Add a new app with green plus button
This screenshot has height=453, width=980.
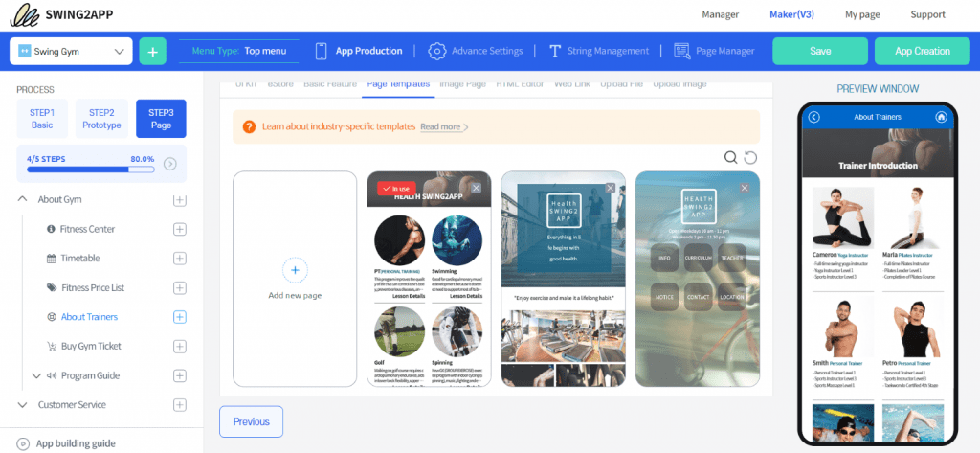click(152, 52)
